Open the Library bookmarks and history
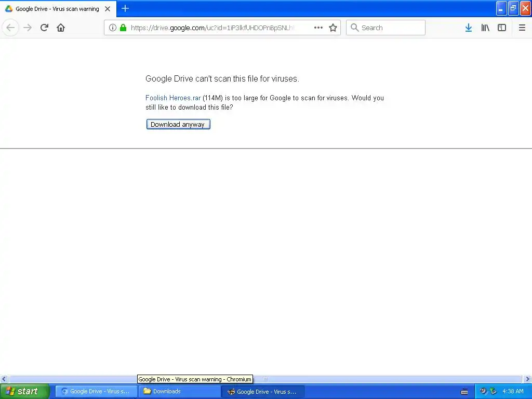 [x=485, y=28]
